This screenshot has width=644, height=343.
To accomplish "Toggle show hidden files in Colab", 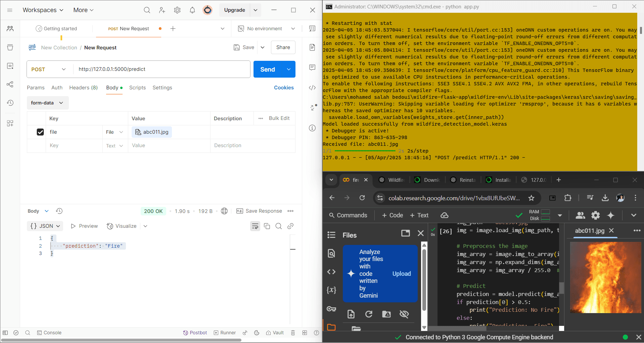I will 404,314.
